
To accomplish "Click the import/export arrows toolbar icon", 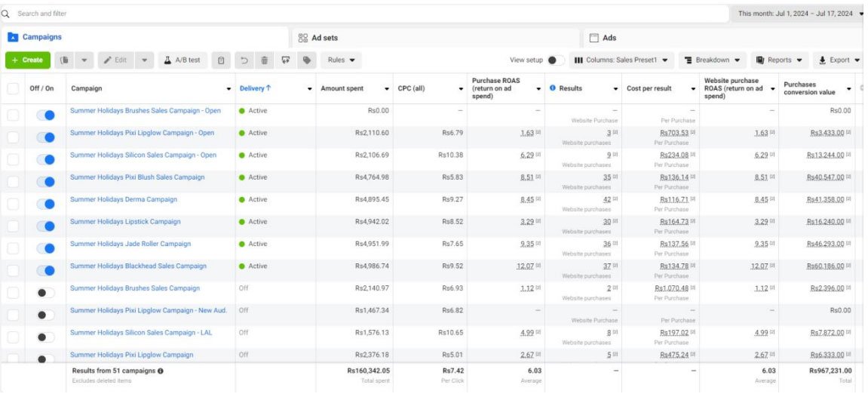I will (286, 60).
